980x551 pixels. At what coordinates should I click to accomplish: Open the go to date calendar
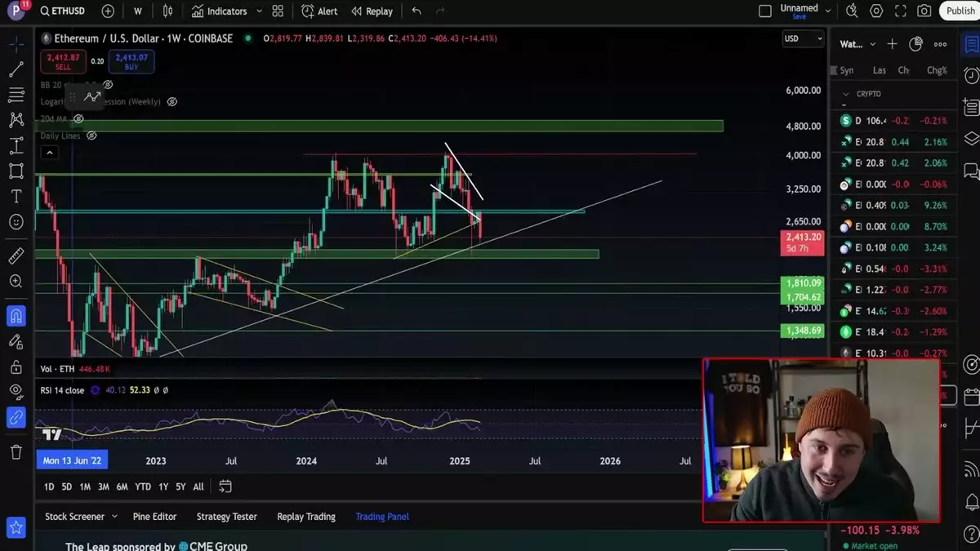click(x=225, y=487)
